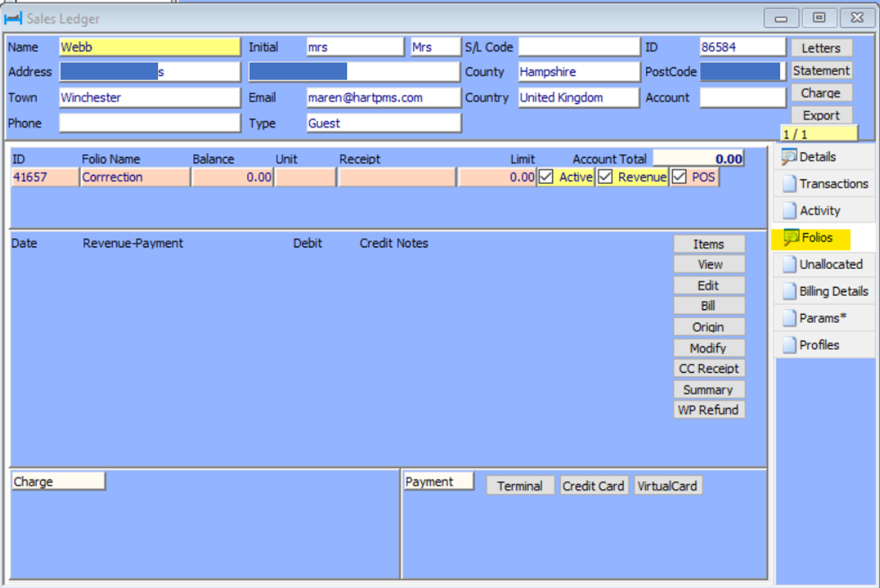
Task: Click the WP Refund button
Action: 708,410
